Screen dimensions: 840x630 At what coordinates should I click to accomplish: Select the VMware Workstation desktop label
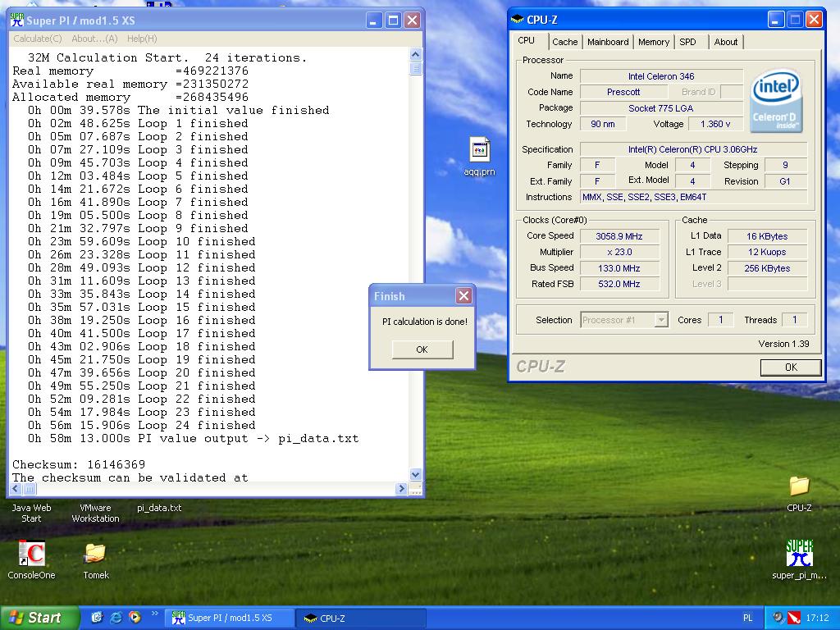(x=95, y=513)
